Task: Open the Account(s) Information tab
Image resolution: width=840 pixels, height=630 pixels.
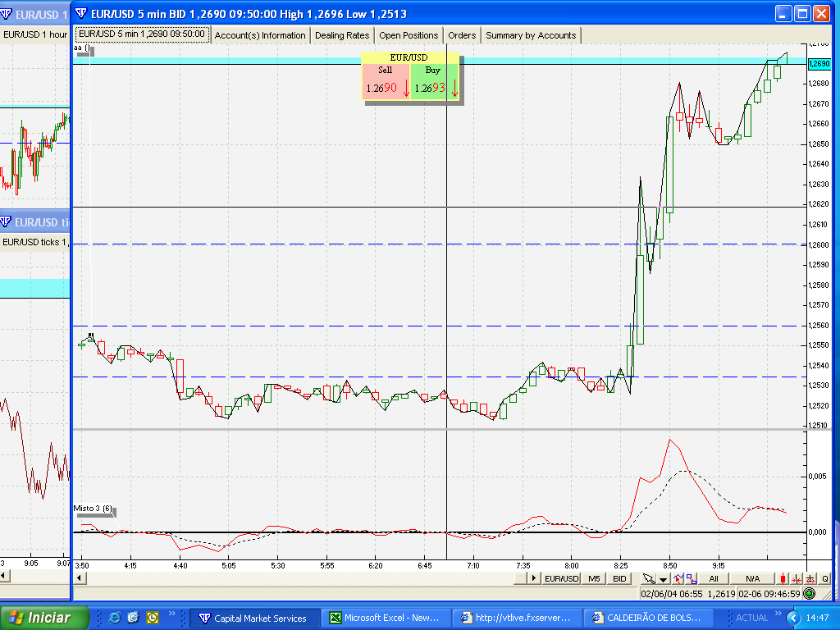Action: pyautogui.click(x=260, y=35)
